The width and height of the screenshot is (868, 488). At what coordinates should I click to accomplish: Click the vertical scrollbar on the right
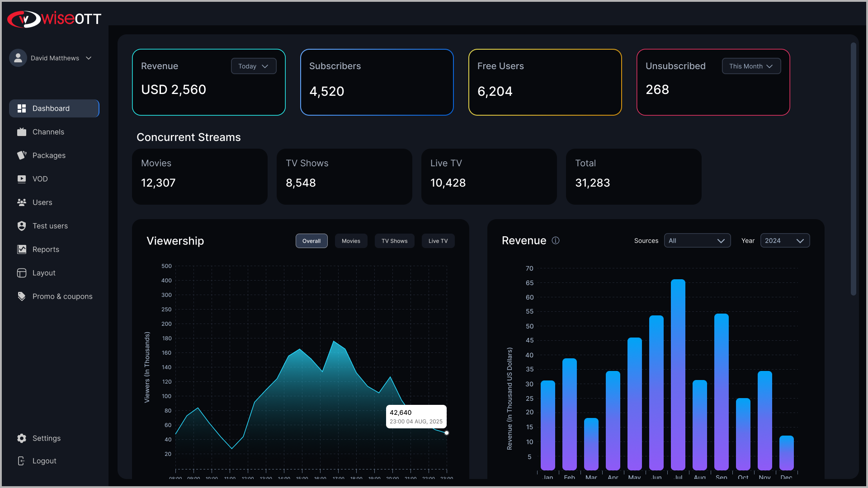tap(854, 169)
